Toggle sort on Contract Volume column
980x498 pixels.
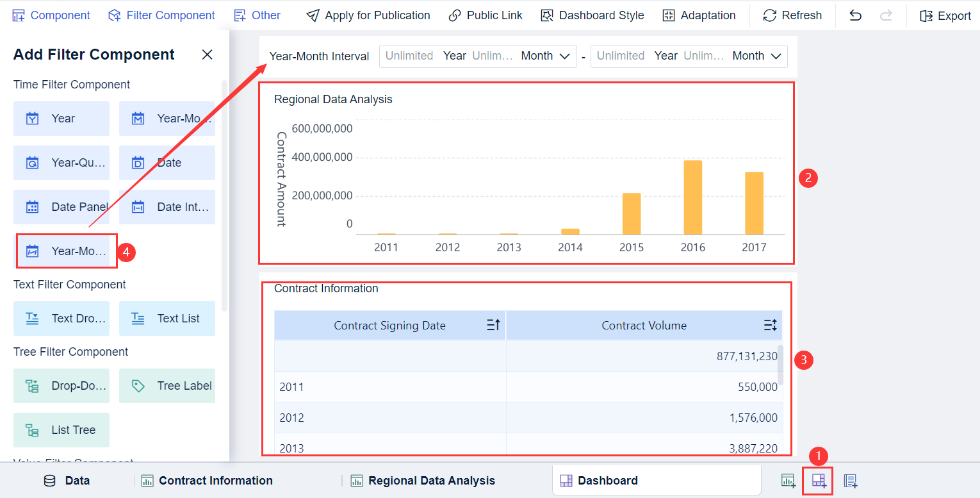tap(770, 325)
